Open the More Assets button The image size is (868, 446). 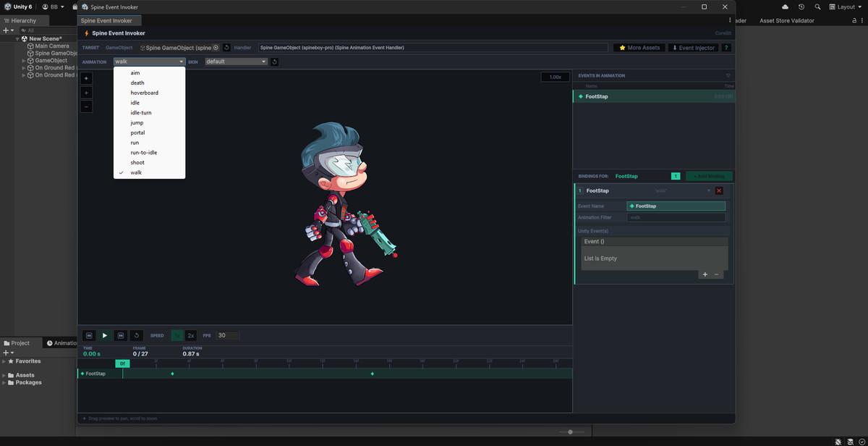[x=639, y=48]
